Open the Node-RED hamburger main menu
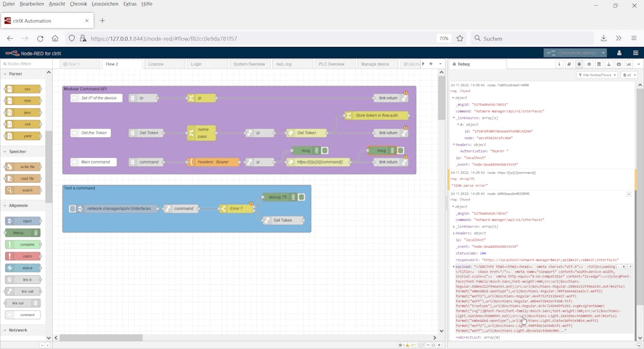 click(x=636, y=53)
